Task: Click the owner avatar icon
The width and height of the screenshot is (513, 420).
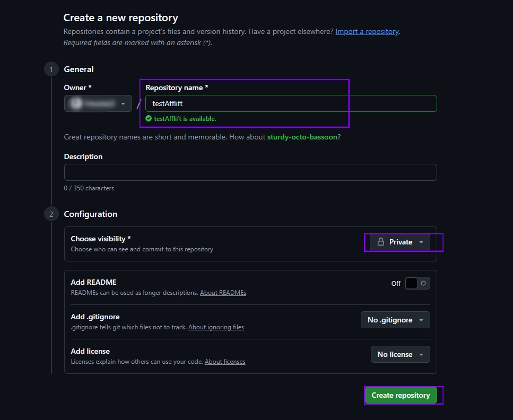Action: coord(76,103)
